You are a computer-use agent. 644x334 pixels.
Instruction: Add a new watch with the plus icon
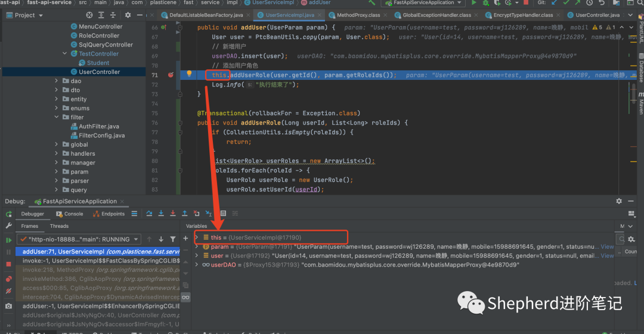tap(185, 239)
